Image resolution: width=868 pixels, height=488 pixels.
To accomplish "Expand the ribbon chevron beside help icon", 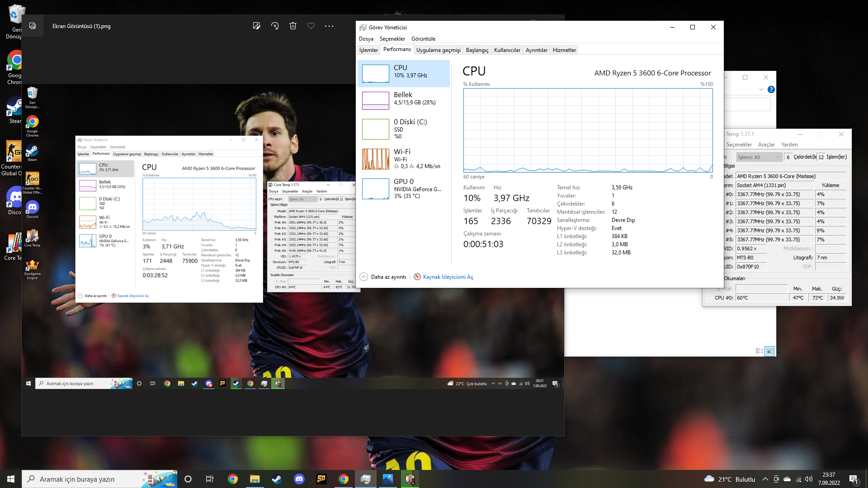I will click(761, 89).
